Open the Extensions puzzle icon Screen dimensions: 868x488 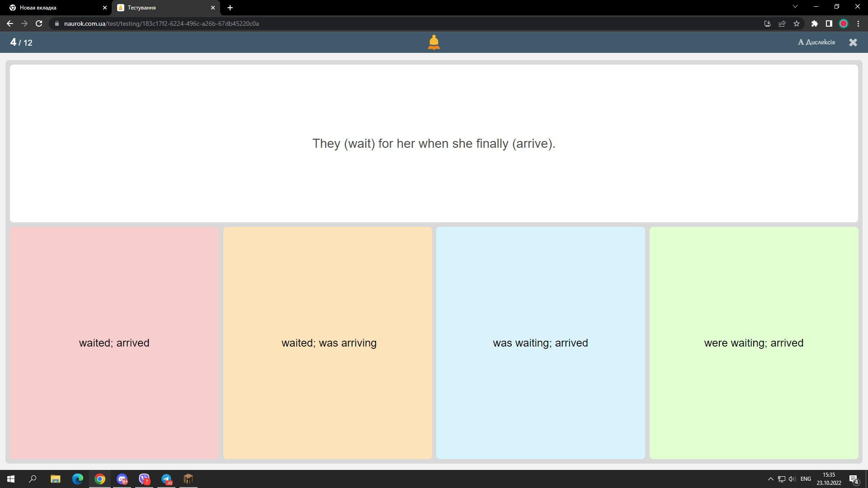[815, 23]
